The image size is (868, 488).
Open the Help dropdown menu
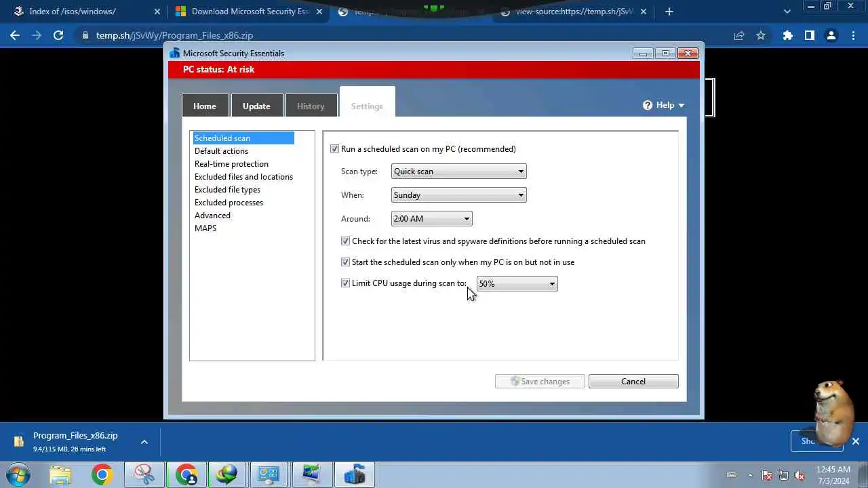(x=664, y=105)
